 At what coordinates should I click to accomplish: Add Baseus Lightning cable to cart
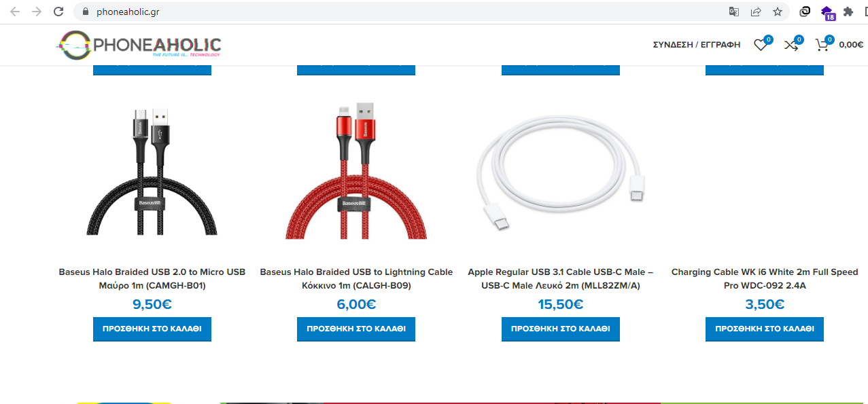click(356, 329)
